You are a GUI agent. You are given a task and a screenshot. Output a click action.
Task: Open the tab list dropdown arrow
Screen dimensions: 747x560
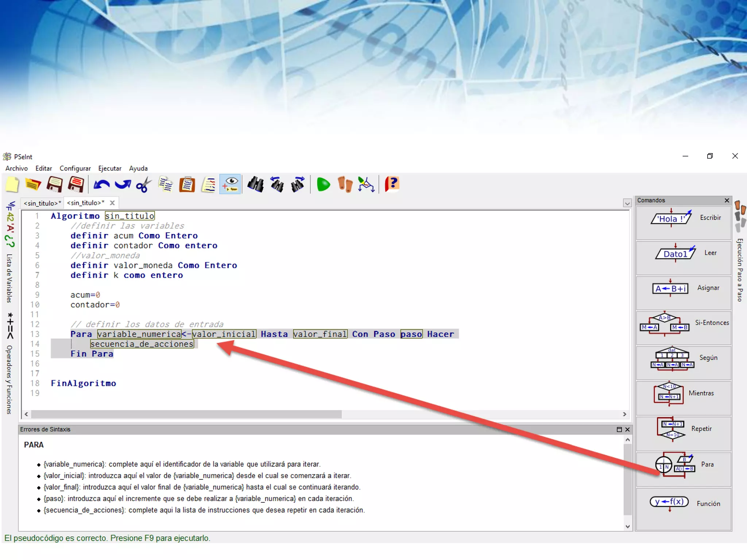point(627,203)
